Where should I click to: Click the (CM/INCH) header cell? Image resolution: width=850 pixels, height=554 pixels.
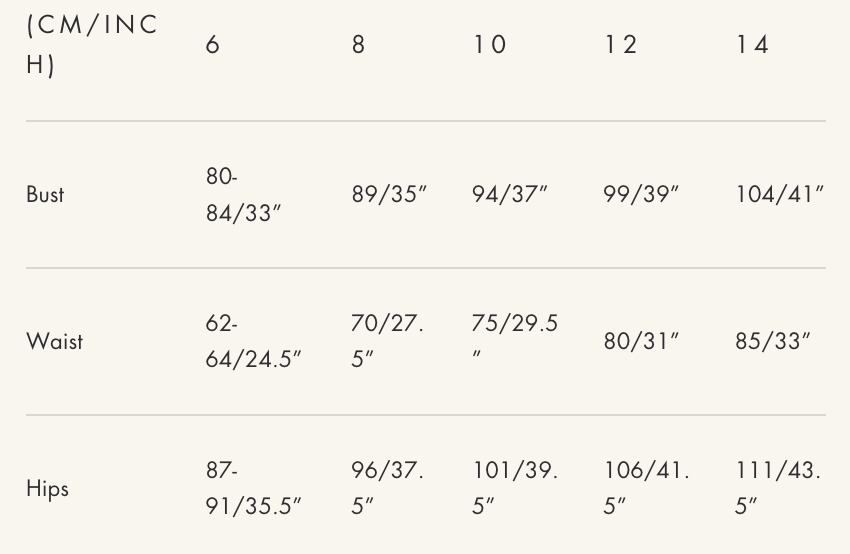(92, 45)
